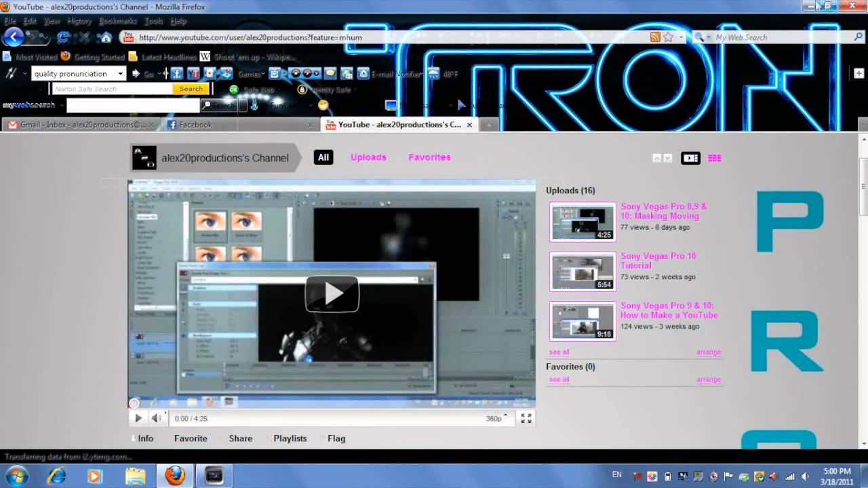Screen dimensions: 868x488
Task: Open the File Explorer folder on the taskbar
Action: [x=135, y=476]
